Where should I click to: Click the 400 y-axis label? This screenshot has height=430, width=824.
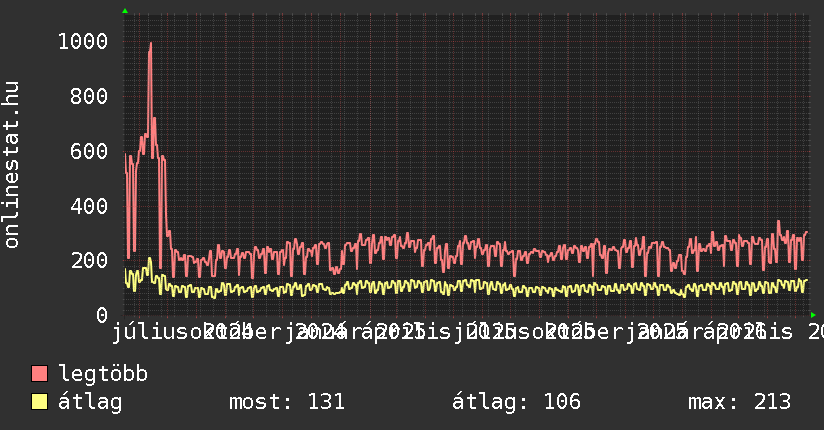pyautogui.click(x=89, y=206)
